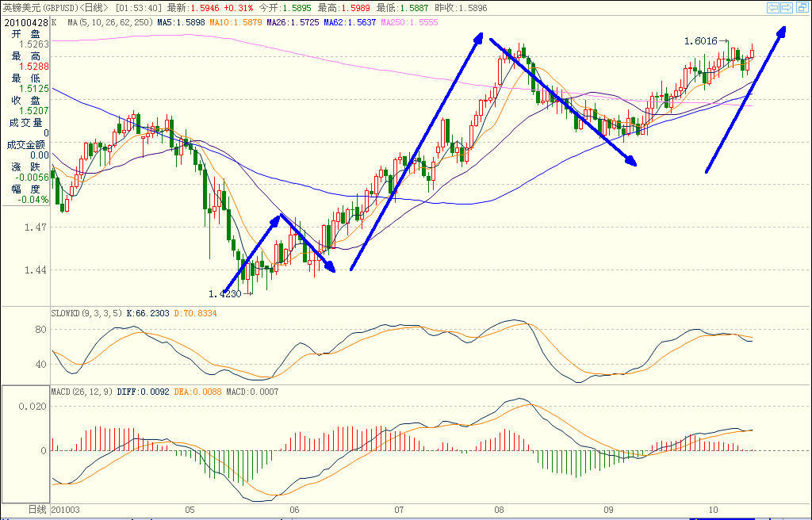Viewport: 812px width, 520px height.
Task: Click the 昨收:1.5896 previous close value
Action: 461,8
